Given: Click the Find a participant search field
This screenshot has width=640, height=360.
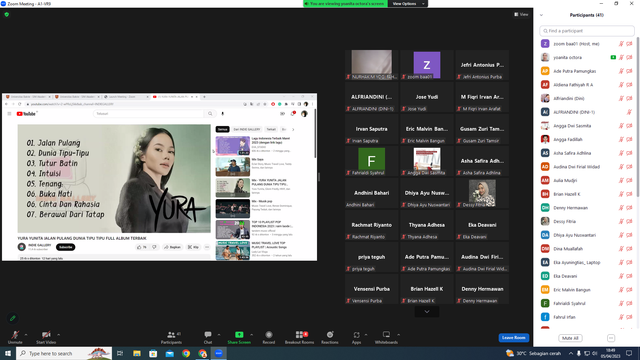Looking at the screenshot, I should 587,31.
